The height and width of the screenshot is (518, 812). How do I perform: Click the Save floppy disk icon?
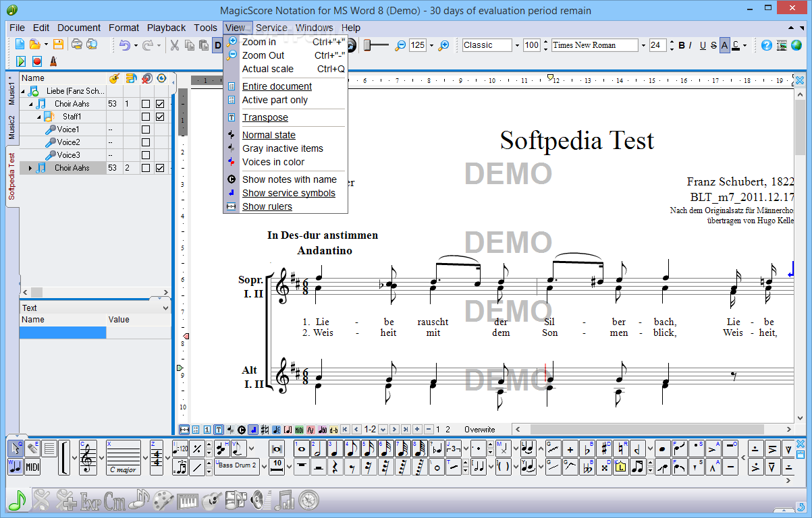(58, 45)
